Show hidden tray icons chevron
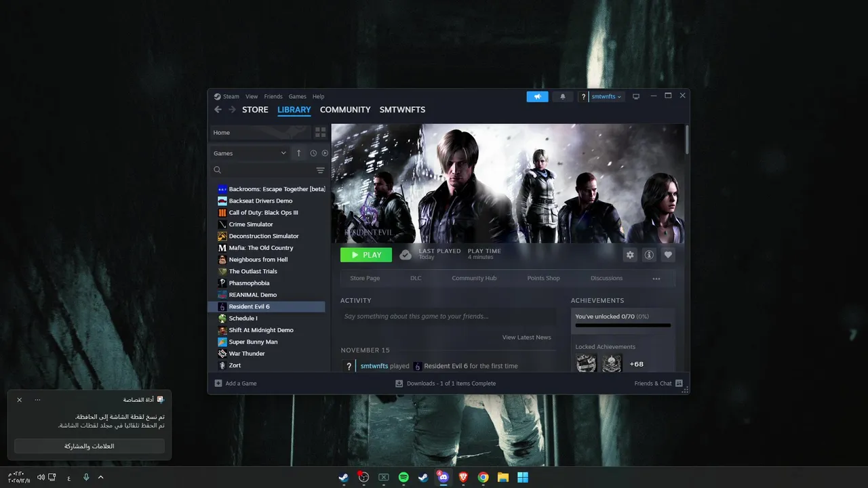Image resolution: width=868 pixels, height=488 pixels. (x=101, y=477)
